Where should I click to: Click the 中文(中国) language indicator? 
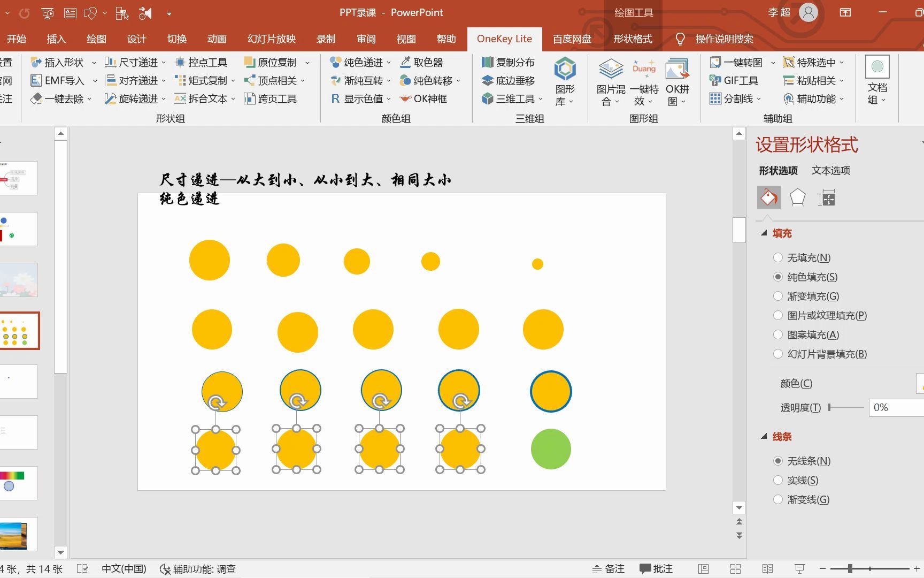[124, 569]
